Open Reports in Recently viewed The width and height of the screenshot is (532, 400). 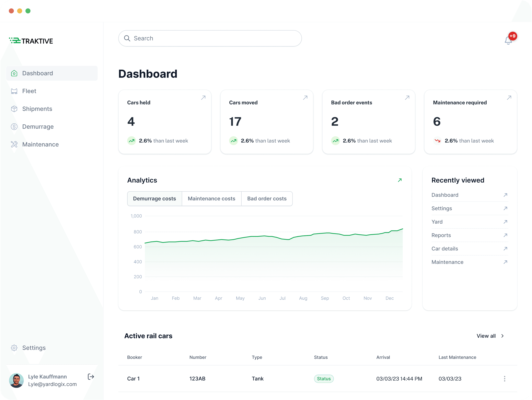[x=441, y=235]
